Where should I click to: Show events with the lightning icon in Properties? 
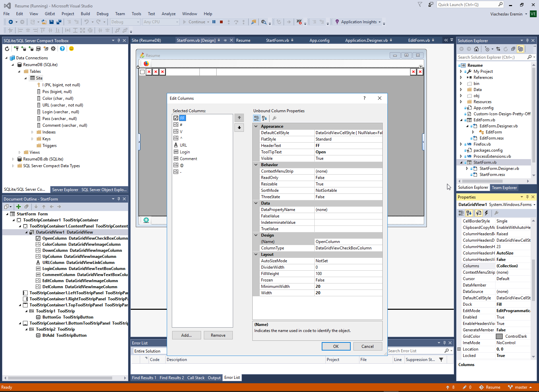coord(486,213)
